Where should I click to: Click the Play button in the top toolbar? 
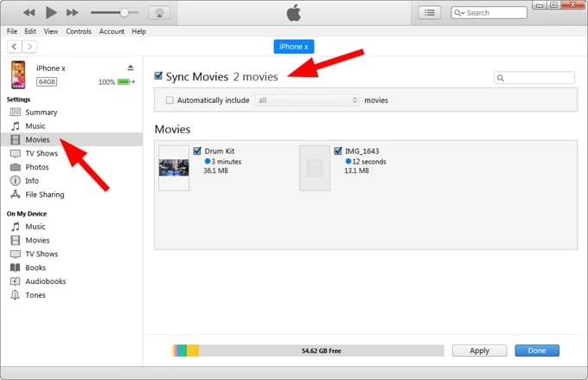coord(51,12)
